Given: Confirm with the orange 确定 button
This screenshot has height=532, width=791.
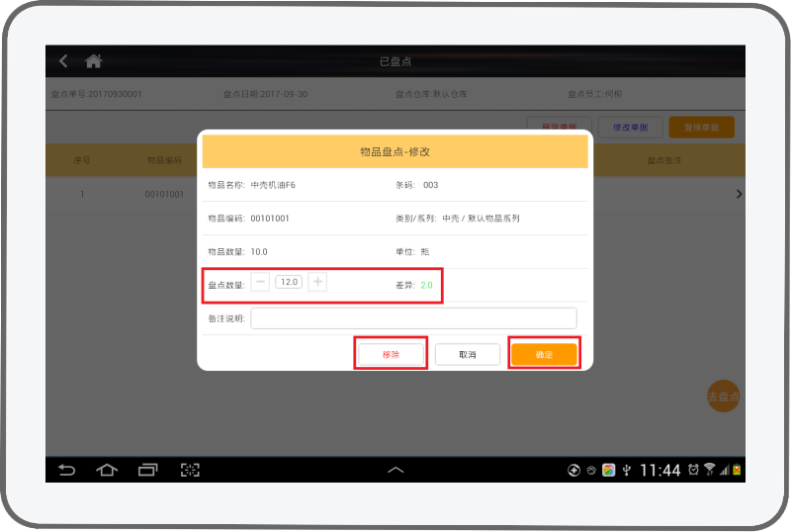Looking at the screenshot, I should [544, 354].
